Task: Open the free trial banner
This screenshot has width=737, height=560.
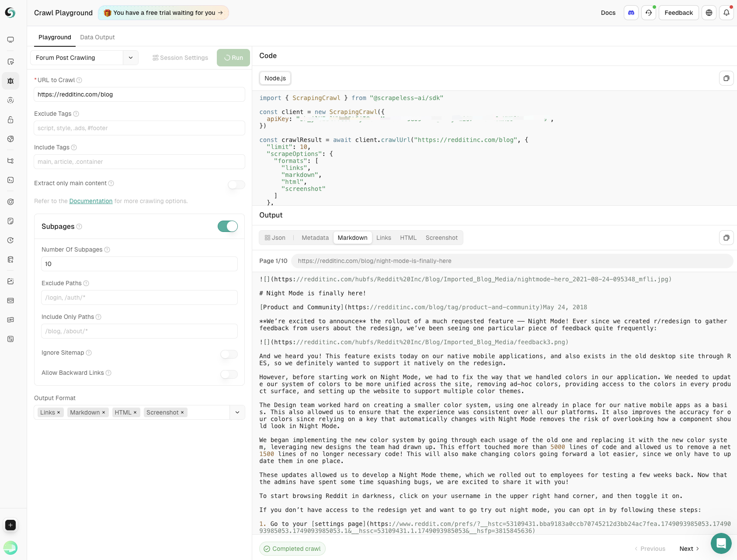Action: click(x=163, y=13)
